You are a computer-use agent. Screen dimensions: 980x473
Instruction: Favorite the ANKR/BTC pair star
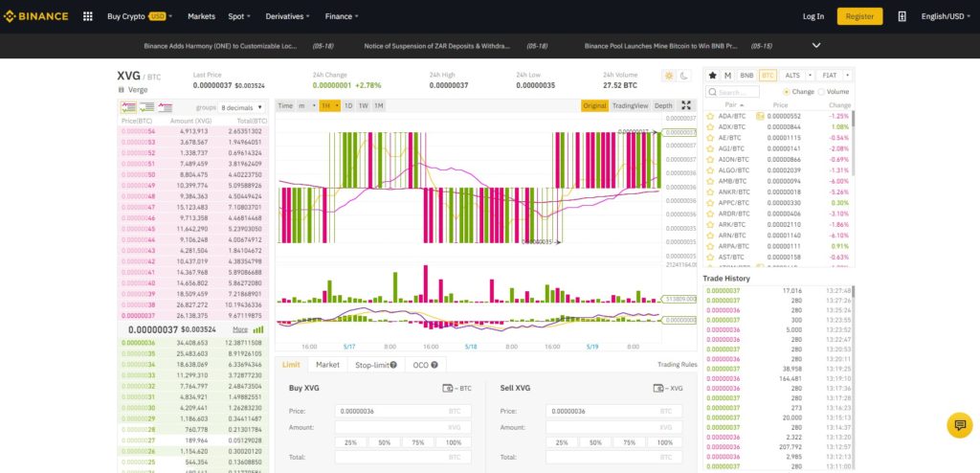pos(710,192)
